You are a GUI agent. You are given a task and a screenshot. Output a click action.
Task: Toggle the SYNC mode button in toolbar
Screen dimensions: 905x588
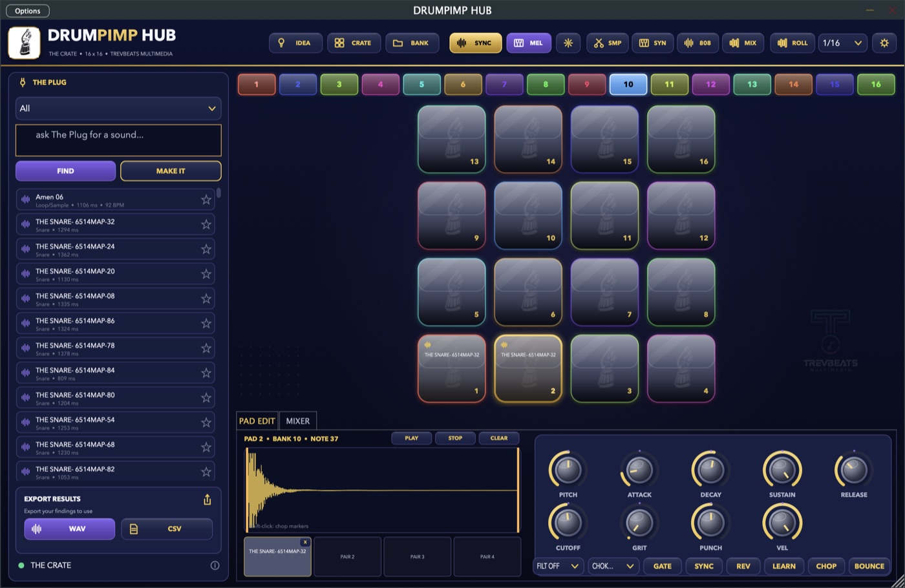(x=475, y=43)
